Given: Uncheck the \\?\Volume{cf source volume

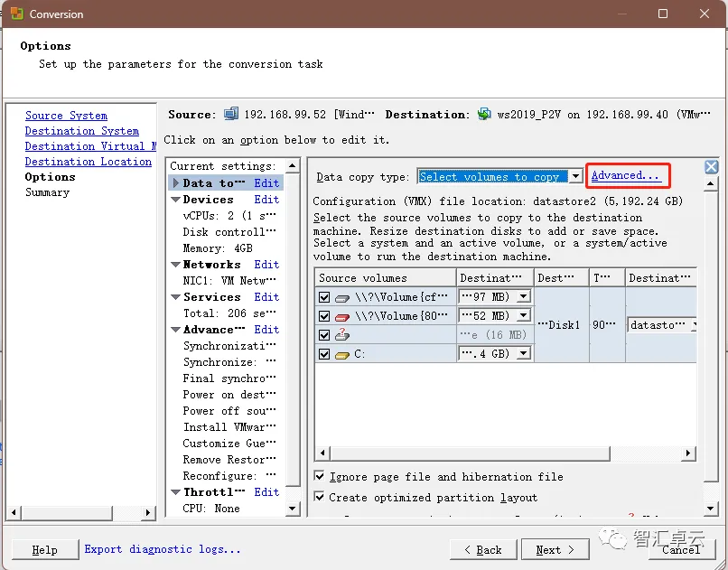Looking at the screenshot, I should click(324, 297).
